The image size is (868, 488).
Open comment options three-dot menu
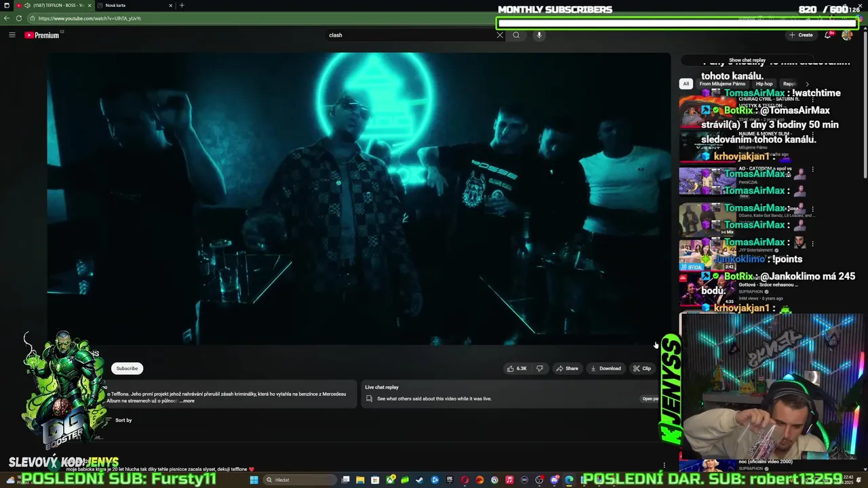coord(664,466)
